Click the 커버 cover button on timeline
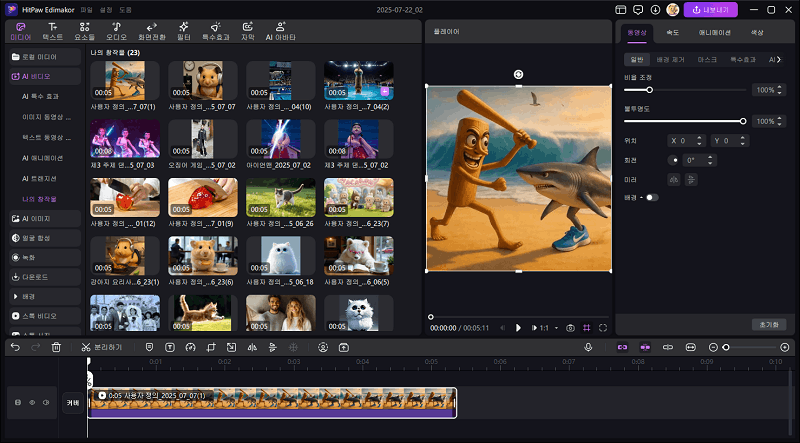This screenshot has width=800, height=443. point(73,403)
